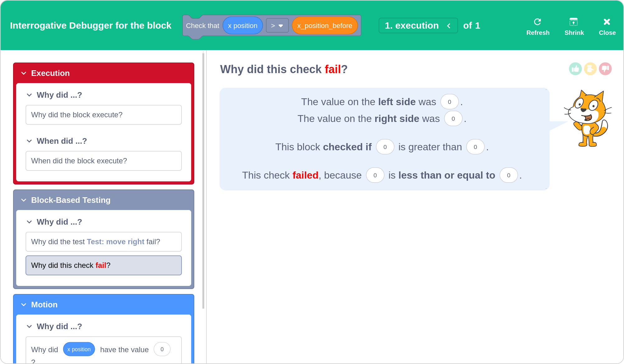624x364 pixels.
Task: Click the Refresh icon
Action: [537, 22]
